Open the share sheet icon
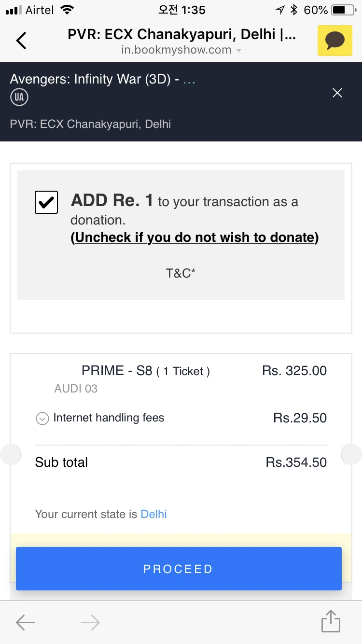362x644 pixels. [x=331, y=621]
